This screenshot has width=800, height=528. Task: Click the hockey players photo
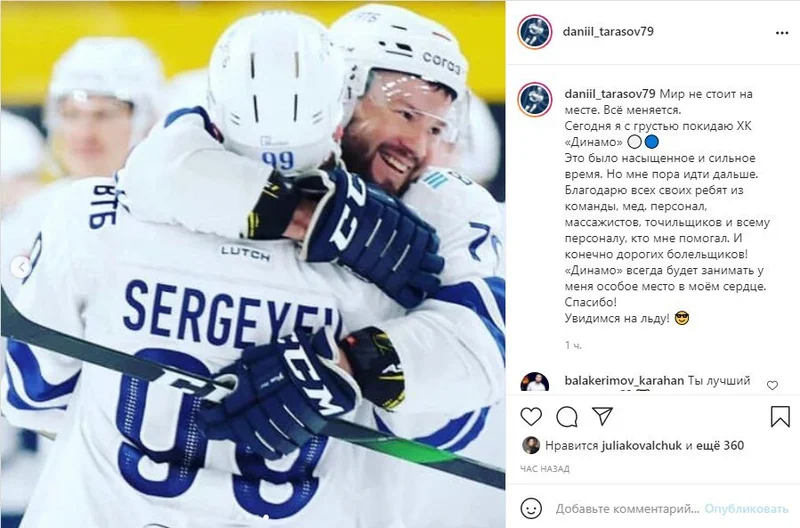[x=253, y=264]
